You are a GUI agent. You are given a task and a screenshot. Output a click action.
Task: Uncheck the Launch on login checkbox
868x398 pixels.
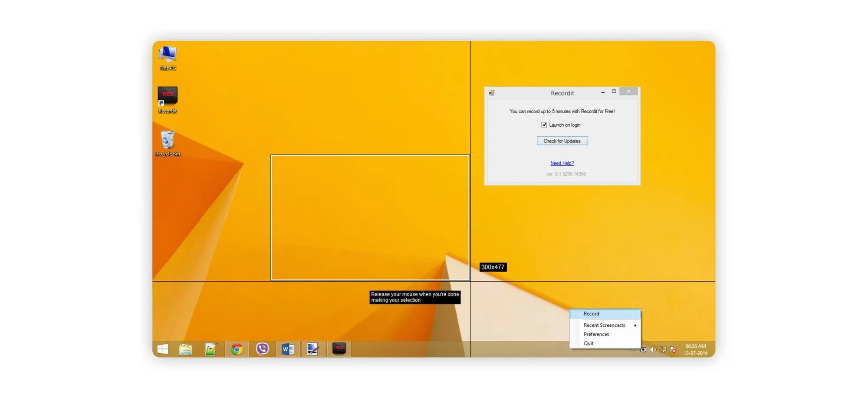544,125
